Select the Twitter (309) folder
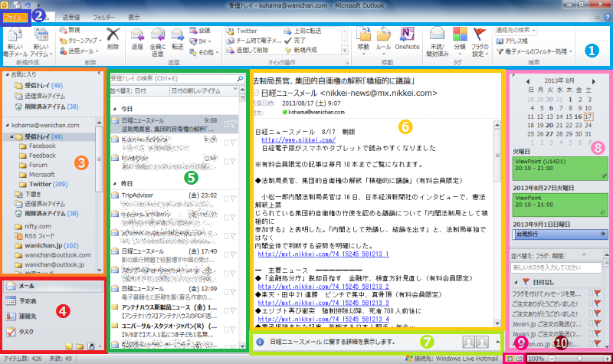This screenshot has height=364, width=613. tap(48, 184)
